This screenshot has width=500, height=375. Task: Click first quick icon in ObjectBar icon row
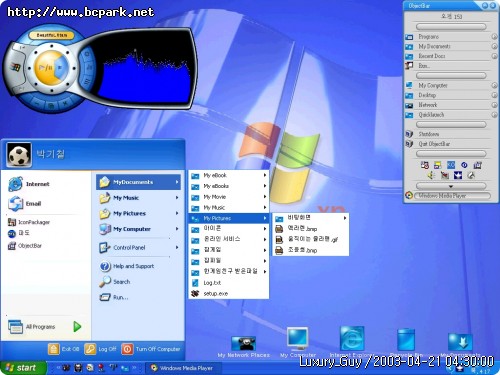424,165
